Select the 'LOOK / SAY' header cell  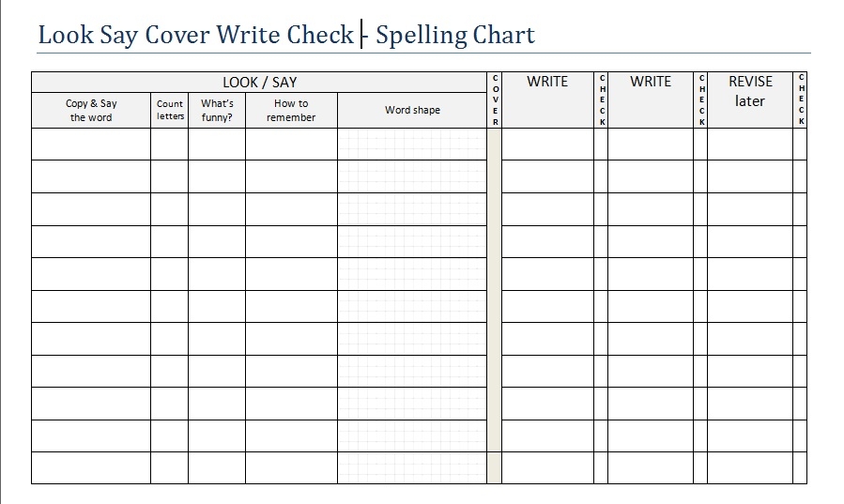pos(259,83)
